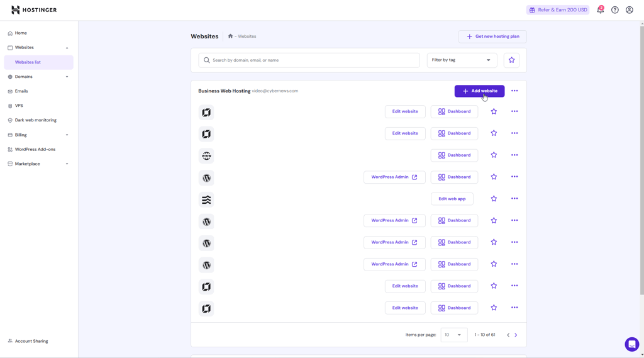Click the first WordPress site icon
This screenshot has width=644, height=358.
tap(206, 178)
